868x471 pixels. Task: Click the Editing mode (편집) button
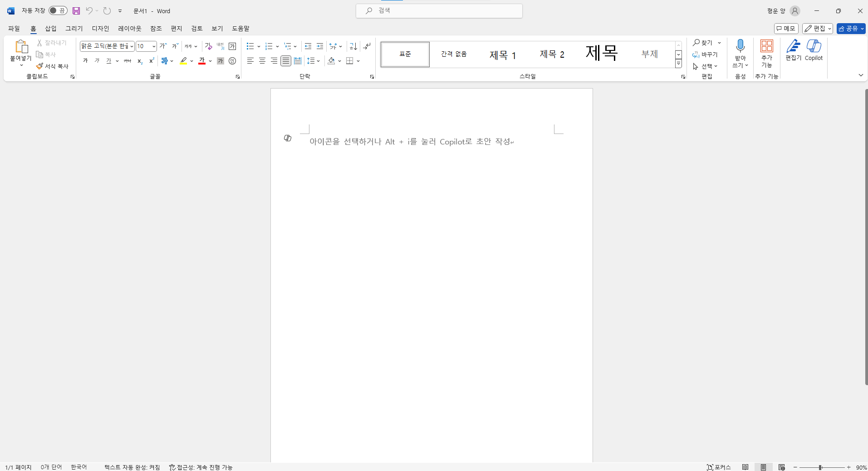click(818, 29)
